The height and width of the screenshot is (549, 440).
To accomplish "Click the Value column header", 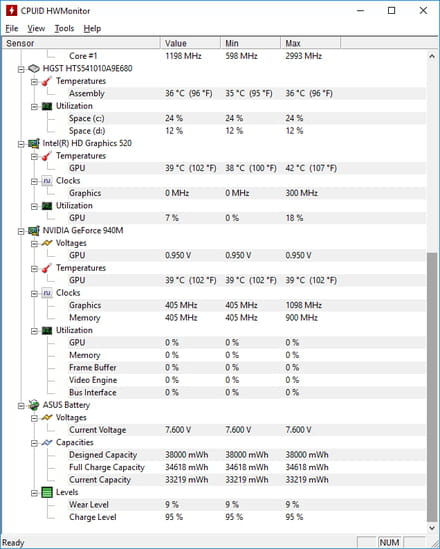I will (x=190, y=43).
